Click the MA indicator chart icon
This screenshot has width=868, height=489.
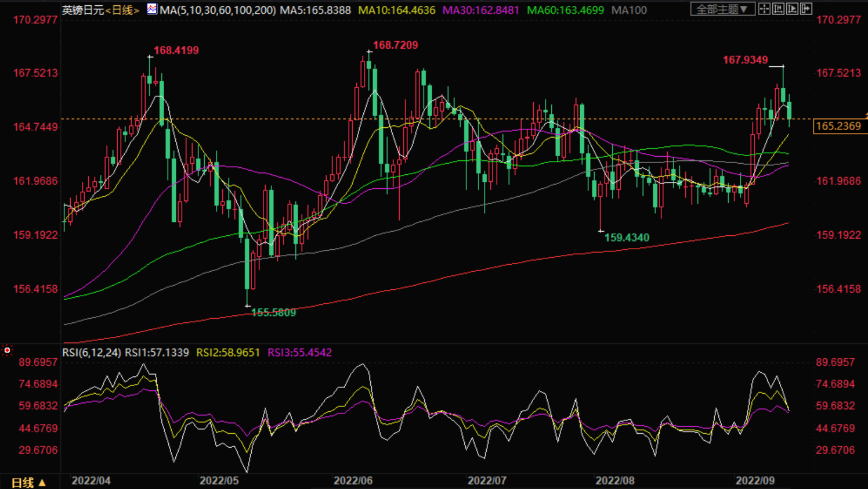151,9
